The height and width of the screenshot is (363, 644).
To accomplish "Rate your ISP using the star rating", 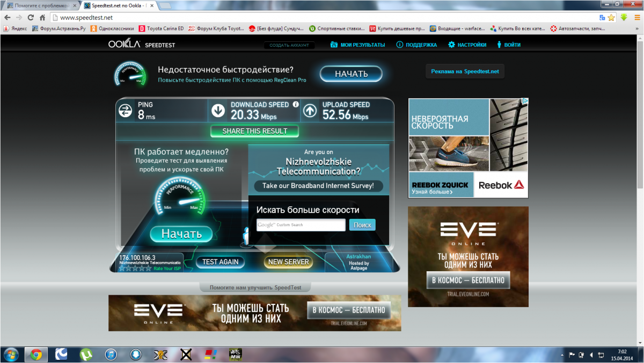I will coord(135,268).
